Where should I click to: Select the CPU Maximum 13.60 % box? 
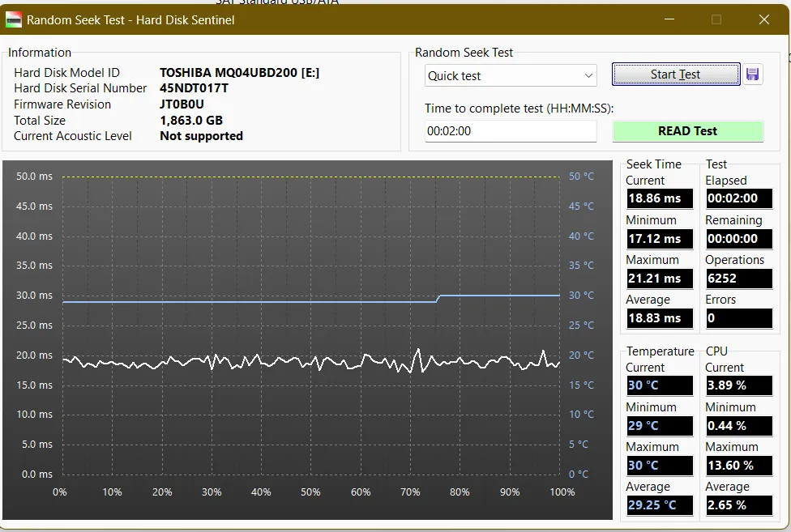point(738,466)
